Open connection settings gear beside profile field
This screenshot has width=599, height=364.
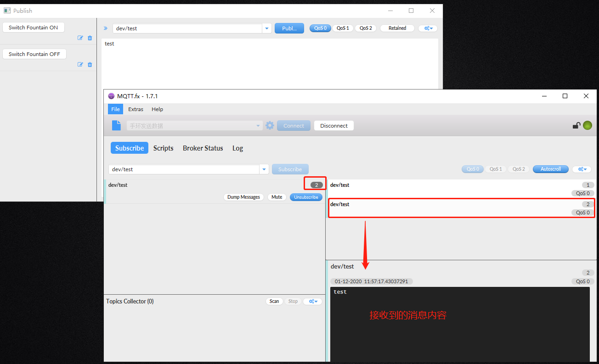pyautogui.click(x=270, y=125)
